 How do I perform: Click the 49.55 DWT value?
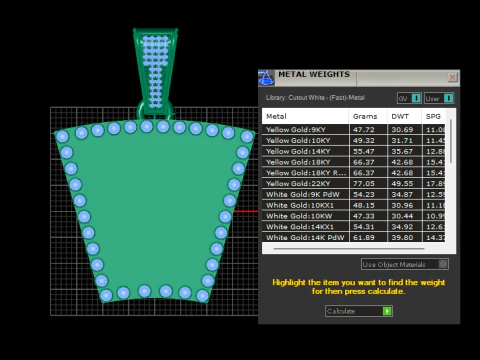(402, 183)
